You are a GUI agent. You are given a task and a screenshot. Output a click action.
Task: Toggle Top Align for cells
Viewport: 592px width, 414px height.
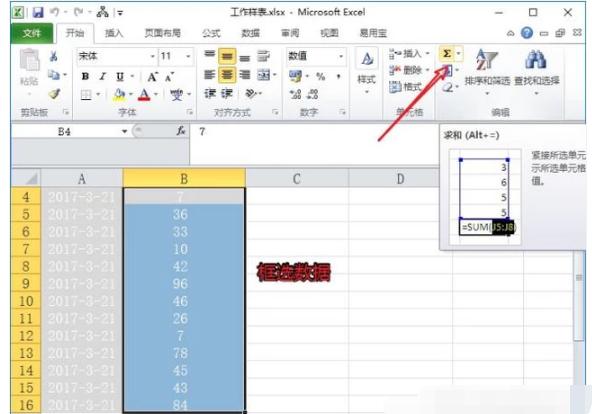[x=210, y=55]
